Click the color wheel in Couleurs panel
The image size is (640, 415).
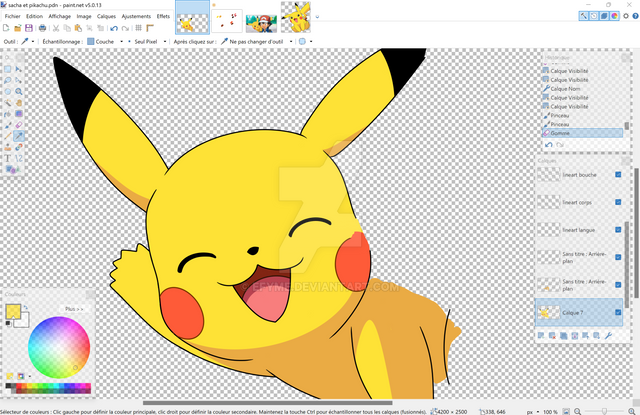coord(58,347)
